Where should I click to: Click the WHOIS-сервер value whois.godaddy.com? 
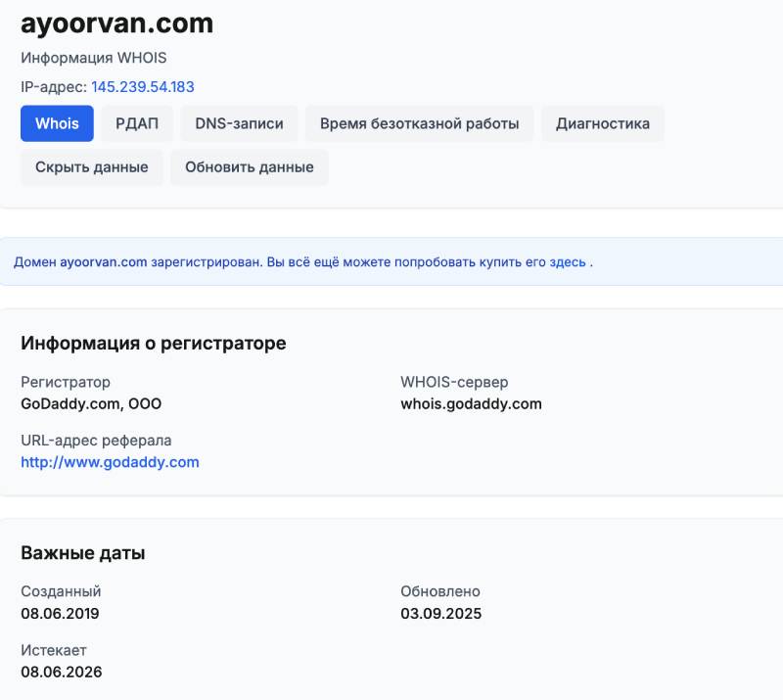click(471, 403)
